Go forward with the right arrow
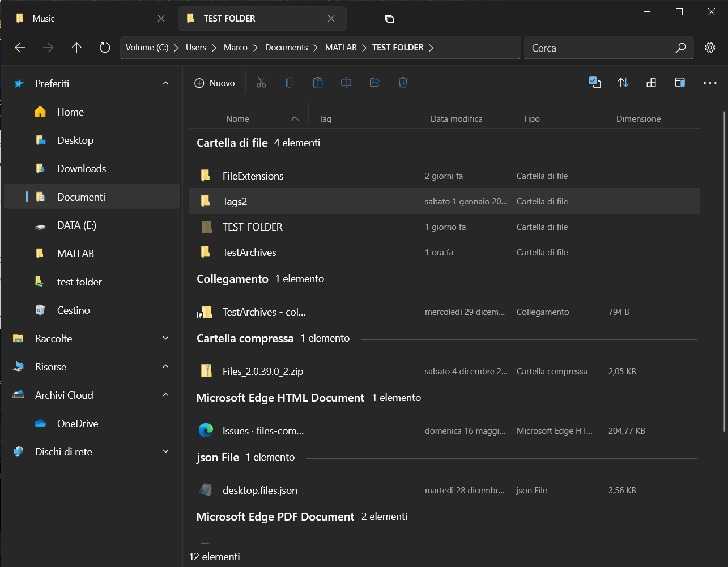 (48, 48)
